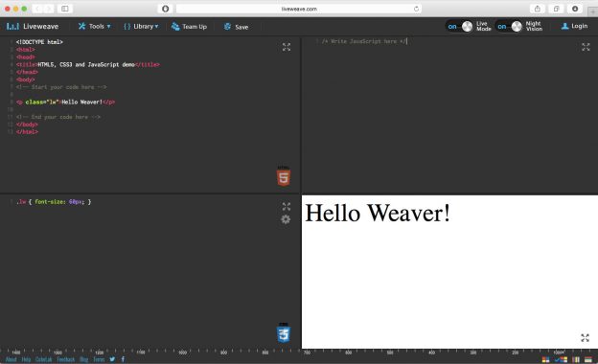Go forward in Safari
The image size is (598, 364).
[48, 9]
